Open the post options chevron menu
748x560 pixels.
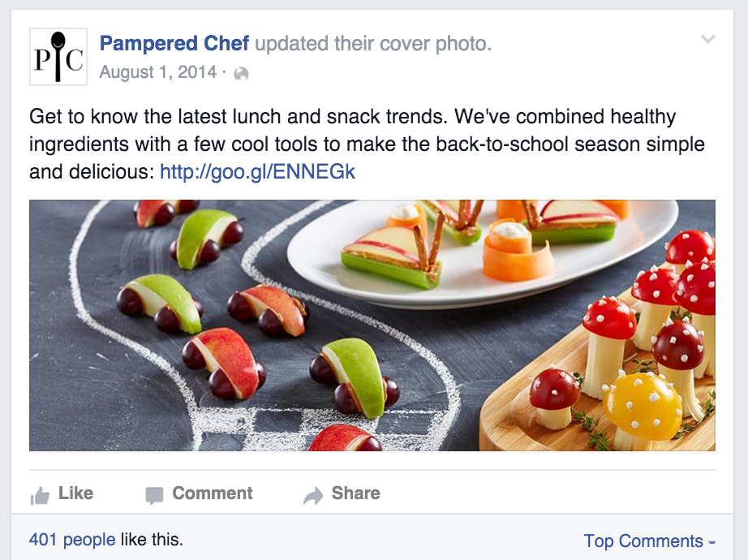pyautogui.click(x=708, y=39)
